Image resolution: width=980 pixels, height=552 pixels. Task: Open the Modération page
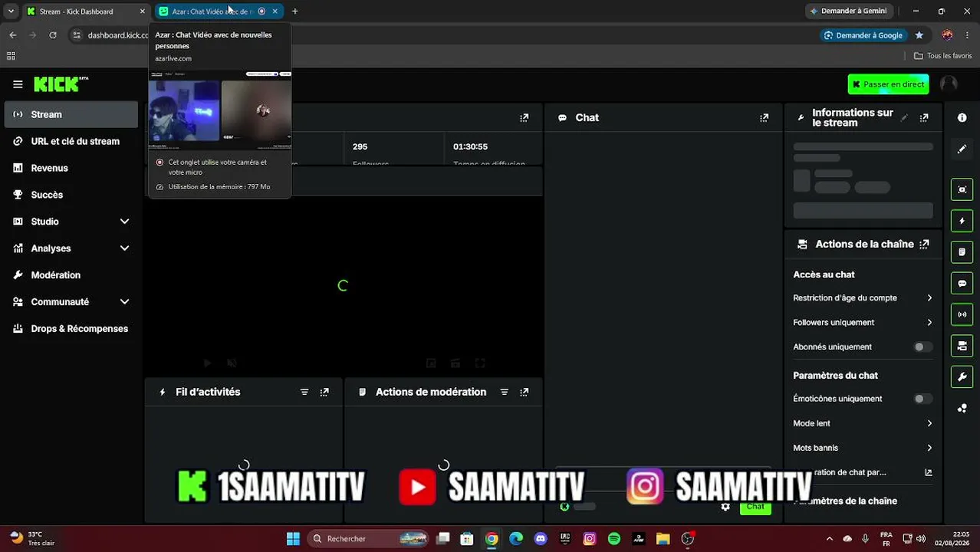tap(71, 275)
